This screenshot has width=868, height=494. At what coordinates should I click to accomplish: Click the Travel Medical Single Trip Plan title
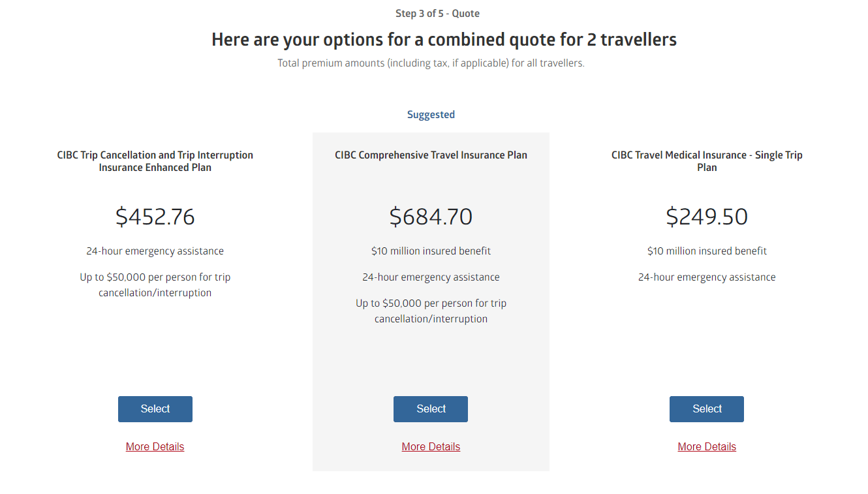click(x=707, y=161)
